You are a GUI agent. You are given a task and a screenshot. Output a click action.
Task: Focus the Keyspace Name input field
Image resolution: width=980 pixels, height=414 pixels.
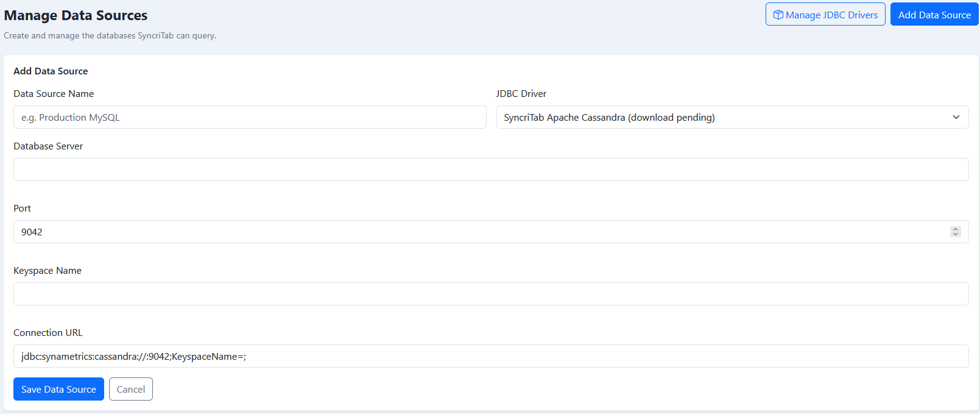491,294
